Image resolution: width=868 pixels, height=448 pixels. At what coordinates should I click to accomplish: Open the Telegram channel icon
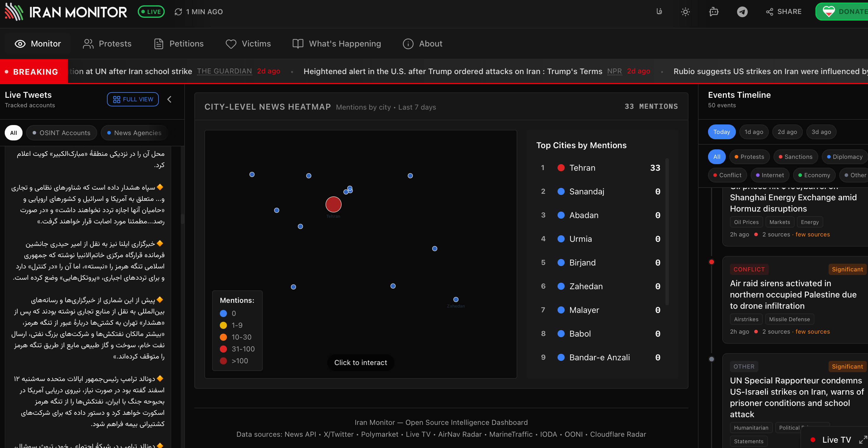(742, 12)
